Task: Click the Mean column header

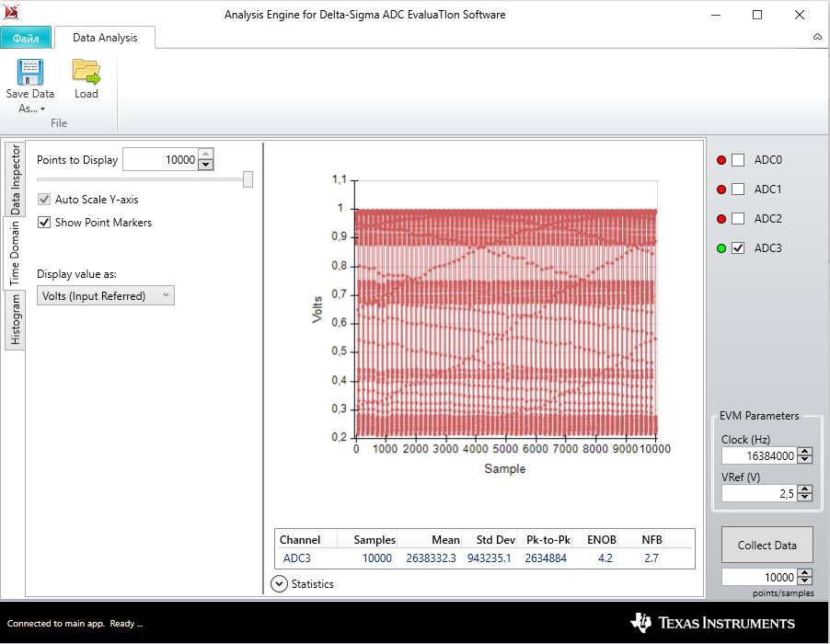Action: (445, 540)
